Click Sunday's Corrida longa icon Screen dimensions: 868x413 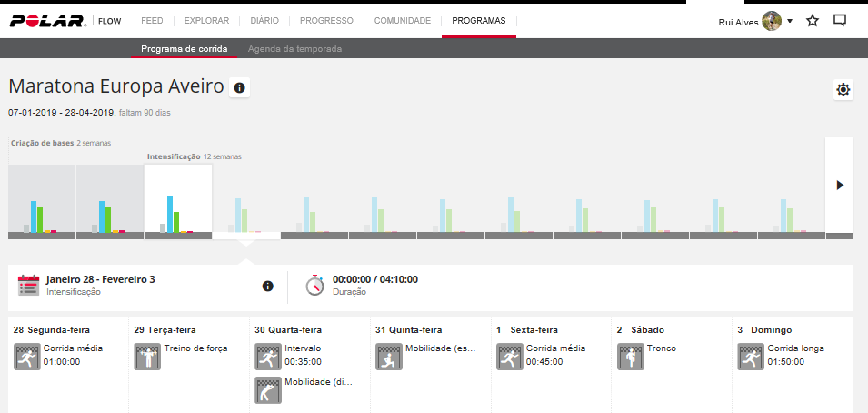pos(750,357)
